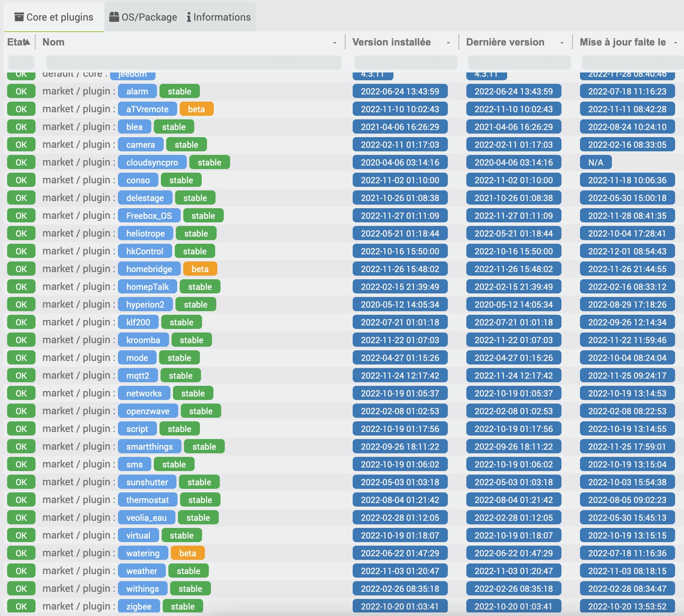Click OK status badge for alarm plugin
The width and height of the screenshot is (684, 616).
[x=21, y=91]
